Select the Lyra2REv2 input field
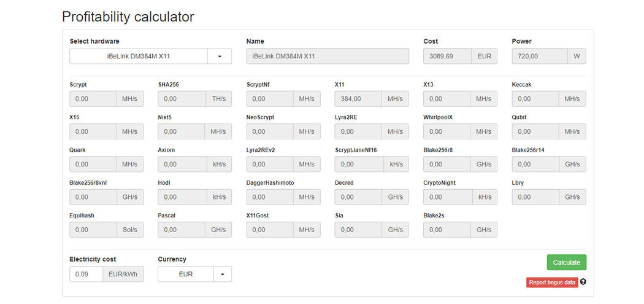644x304 pixels. click(x=270, y=165)
